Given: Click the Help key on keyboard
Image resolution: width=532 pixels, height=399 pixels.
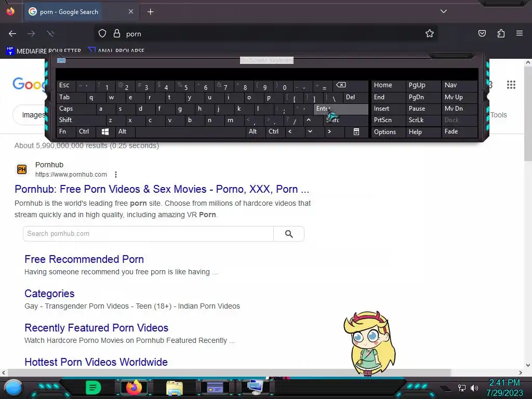Looking at the screenshot, I should (423, 132).
